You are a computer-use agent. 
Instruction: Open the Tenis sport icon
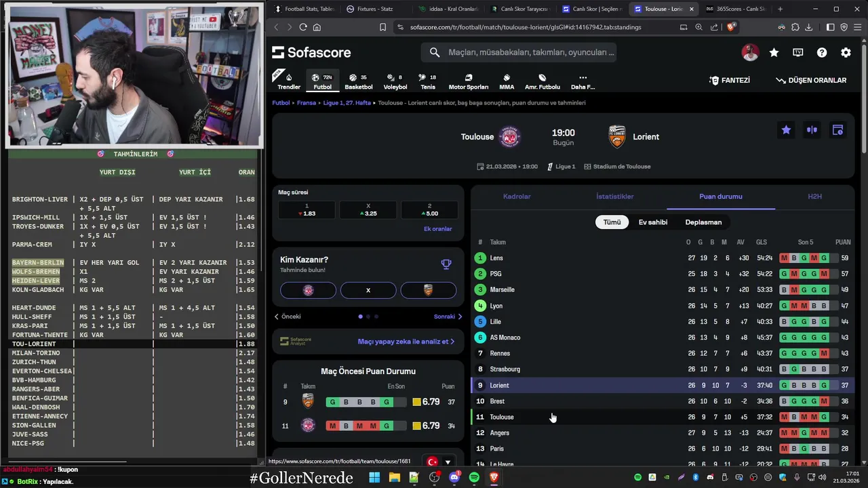428,81
